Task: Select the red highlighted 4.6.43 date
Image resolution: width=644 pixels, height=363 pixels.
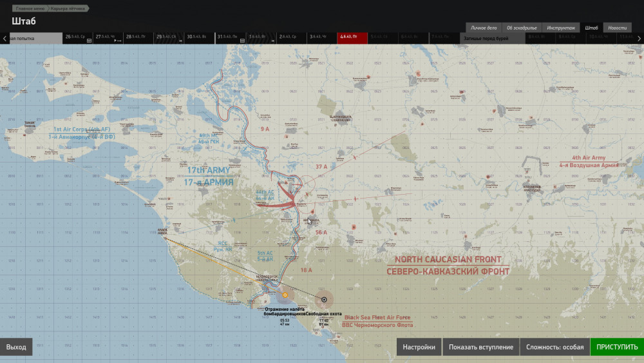Action: (x=352, y=37)
